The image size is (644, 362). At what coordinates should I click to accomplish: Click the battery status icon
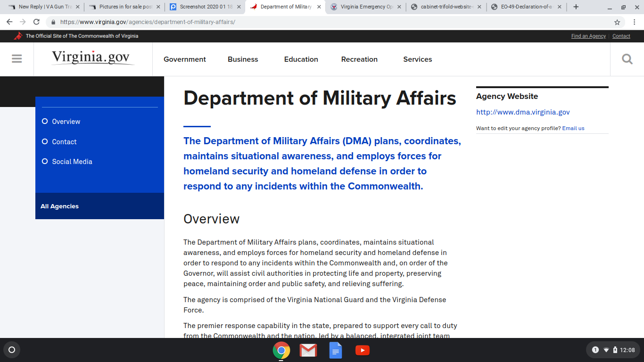615,350
